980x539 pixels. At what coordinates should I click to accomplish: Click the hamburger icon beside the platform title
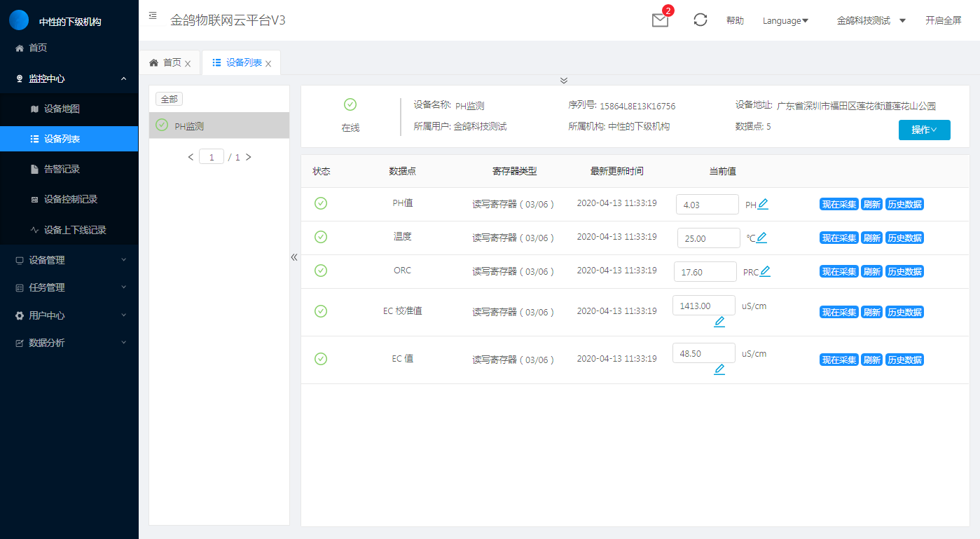click(153, 14)
